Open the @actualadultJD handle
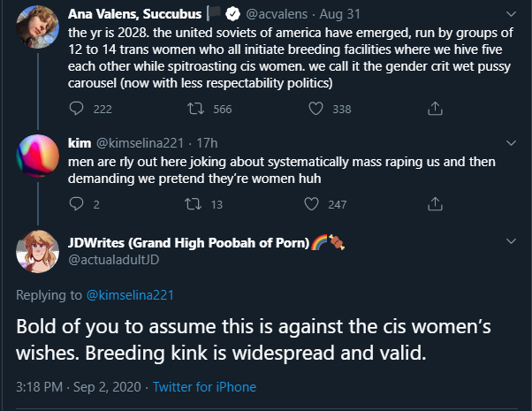 tap(114, 260)
